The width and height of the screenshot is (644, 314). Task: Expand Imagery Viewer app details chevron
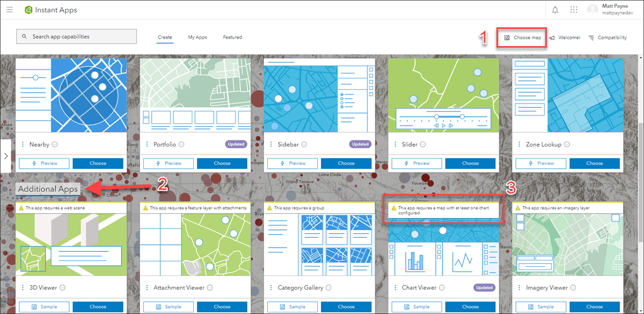click(x=573, y=288)
